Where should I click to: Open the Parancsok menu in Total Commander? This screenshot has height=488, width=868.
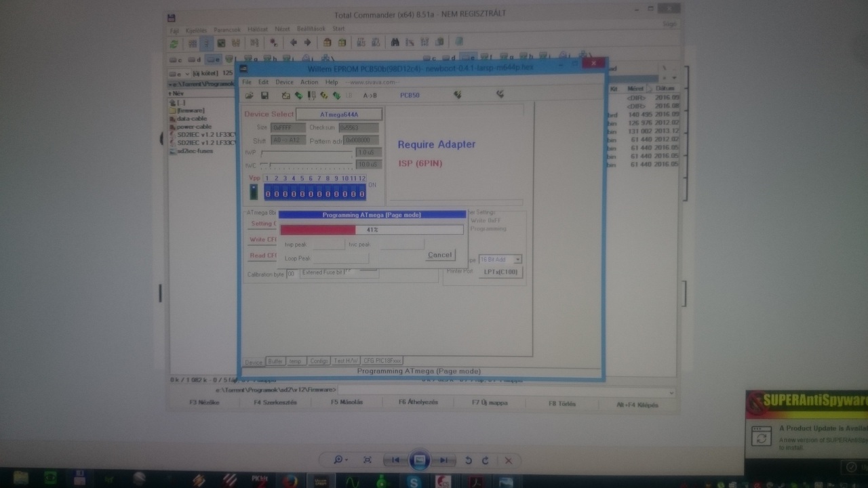(x=226, y=30)
